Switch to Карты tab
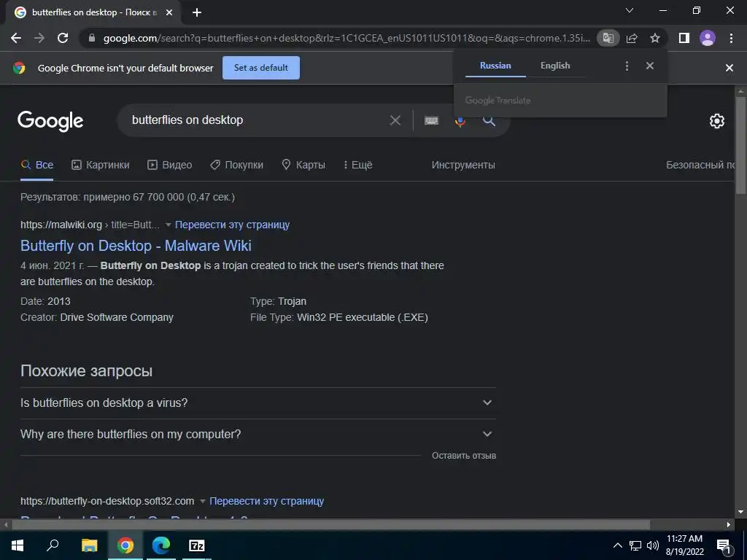Image resolution: width=747 pixels, height=560 pixels. pyautogui.click(x=303, y=165)
